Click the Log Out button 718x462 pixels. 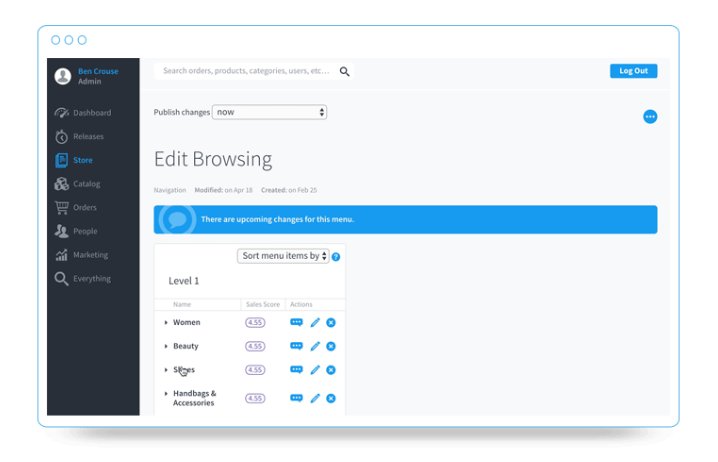point(633,71)
